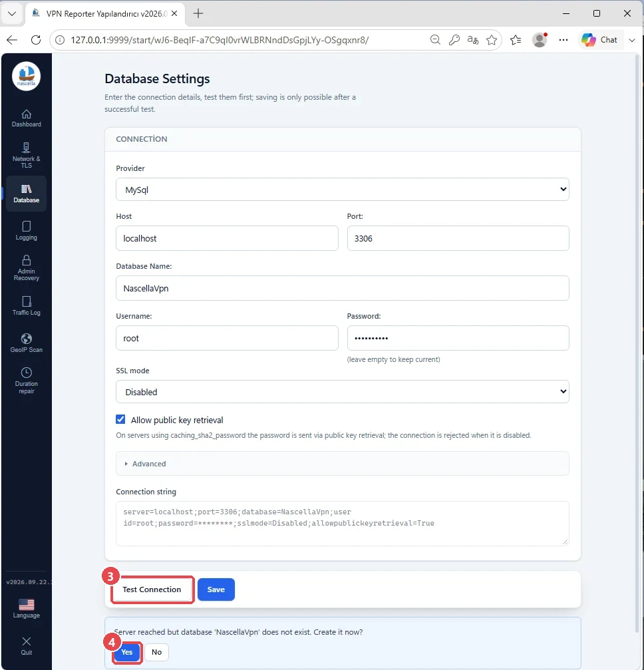The width and height of the screenshot is (644, 670).
Task: Click the nascella logo
Action: coord(26,76)
